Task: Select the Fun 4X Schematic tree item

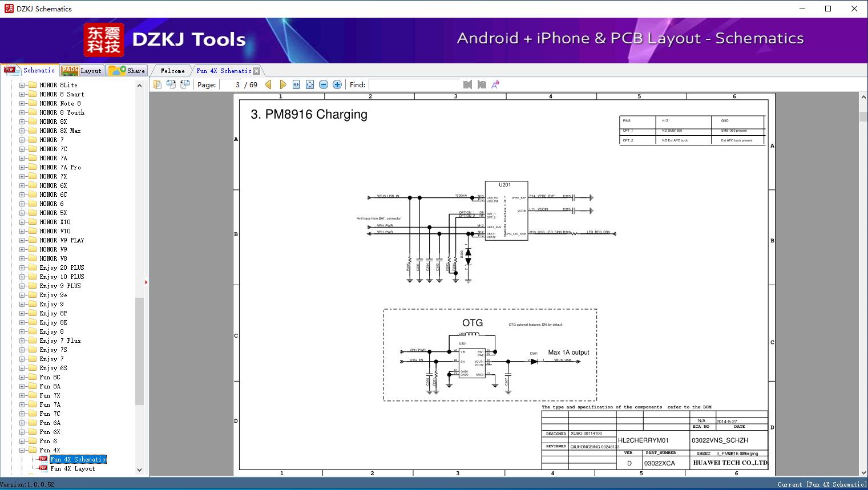Action: point(78,459)
